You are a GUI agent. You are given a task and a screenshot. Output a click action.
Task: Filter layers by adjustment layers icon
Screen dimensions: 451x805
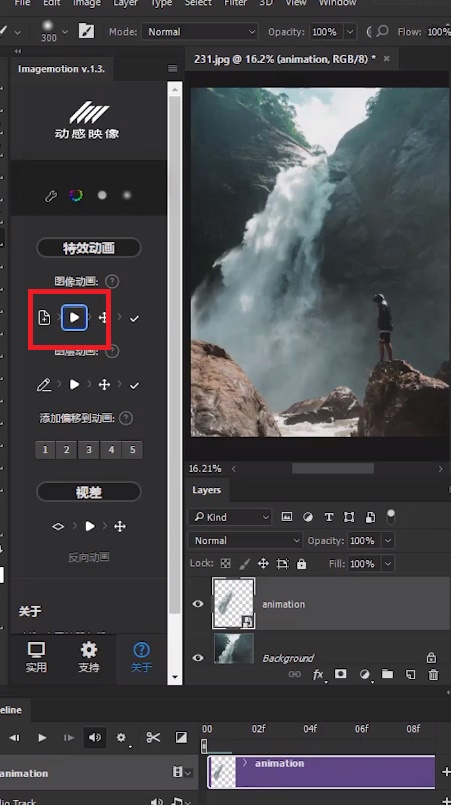click(308, 517)
